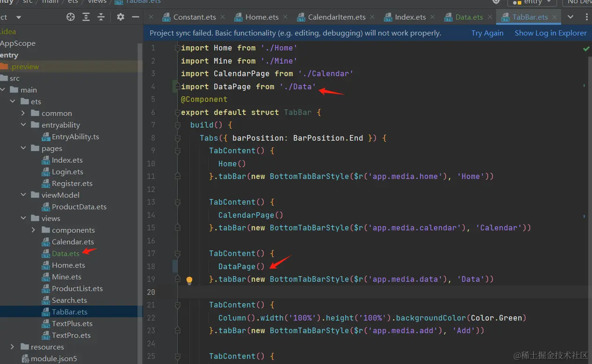Click the locate opened file crosshair icon

[x=71, y=17]
